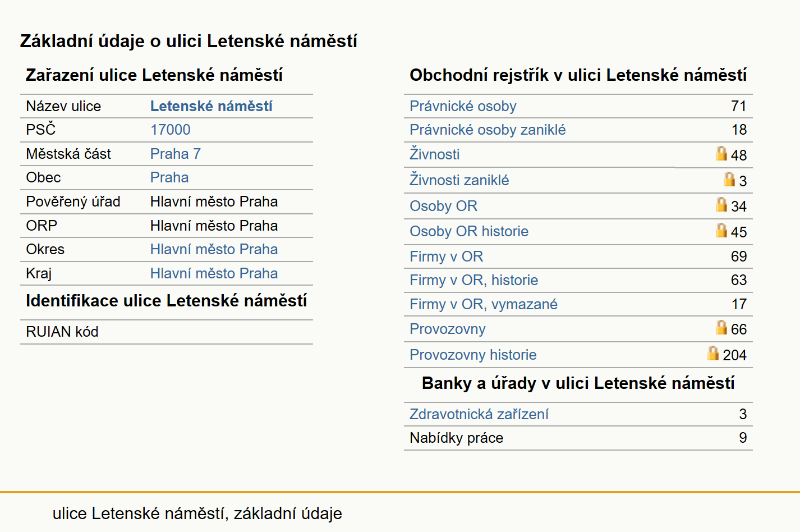Click the lock icon in Provozovny historie row
This screenshot has width=800, height=532.
[x=712, y=353]
